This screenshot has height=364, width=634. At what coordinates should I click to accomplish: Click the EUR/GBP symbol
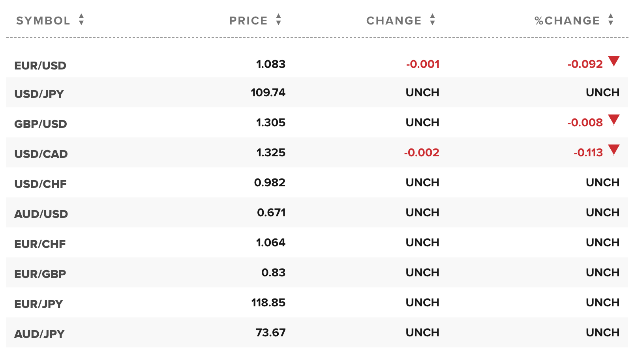[x=40, y=274]
